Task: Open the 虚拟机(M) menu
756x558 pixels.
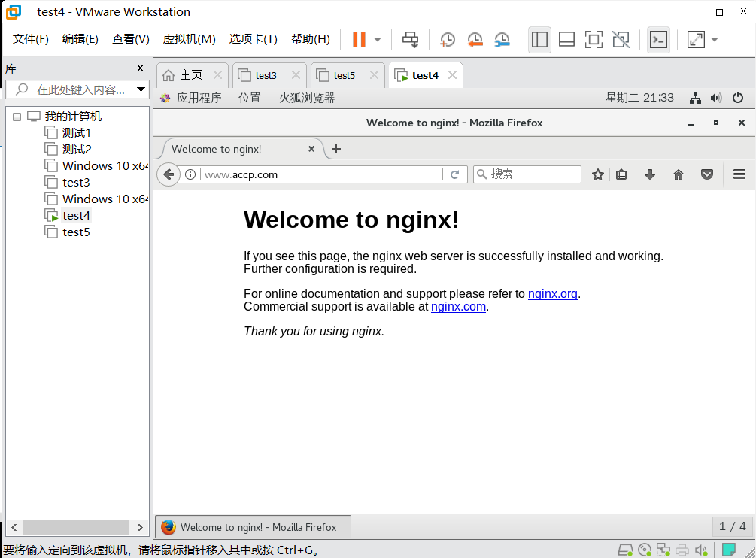Action: click(189, 39)
